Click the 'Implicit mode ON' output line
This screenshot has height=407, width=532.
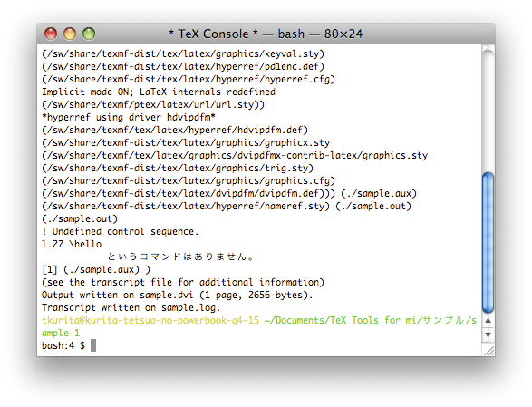(x=159, y=92)
